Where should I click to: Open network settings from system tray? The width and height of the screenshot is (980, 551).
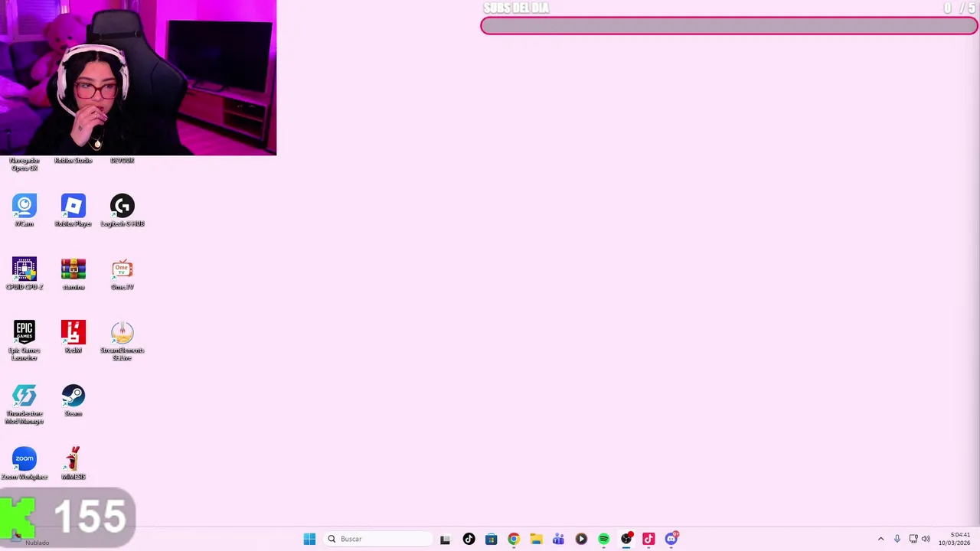[913, 539]
